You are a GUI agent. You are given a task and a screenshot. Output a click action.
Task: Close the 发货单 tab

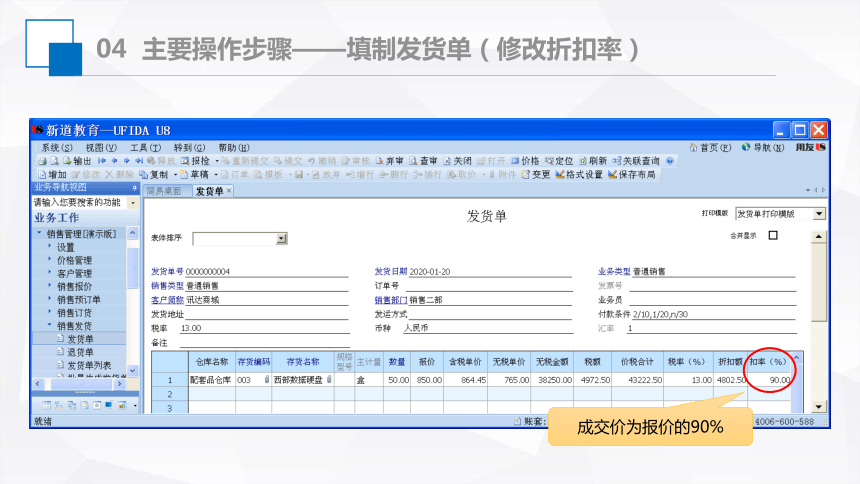click(229, 190)
